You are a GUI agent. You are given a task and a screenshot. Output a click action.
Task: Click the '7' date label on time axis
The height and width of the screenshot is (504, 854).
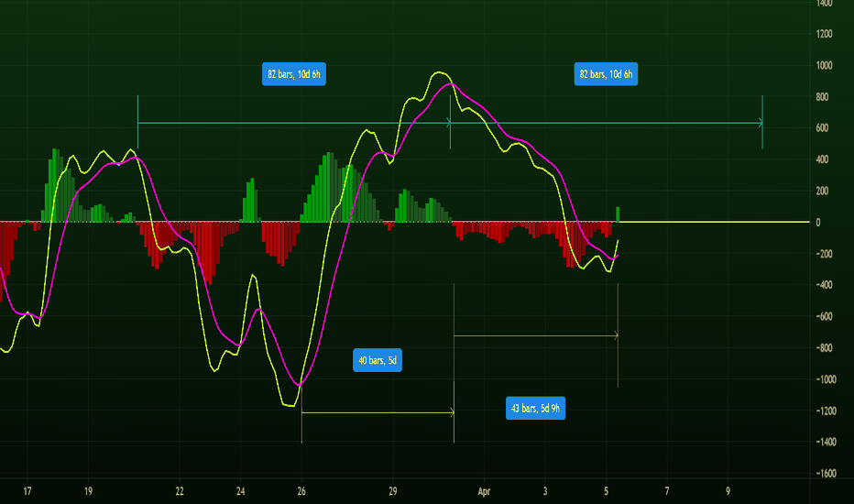pos(667,491)
